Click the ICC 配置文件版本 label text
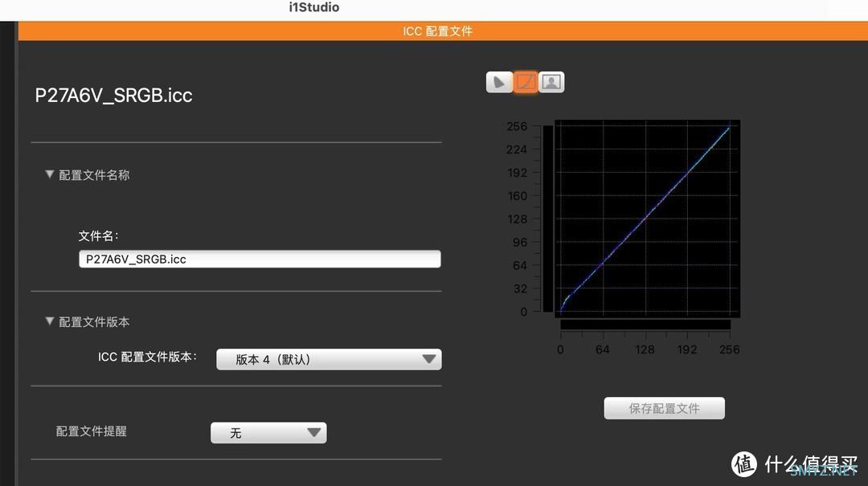Viewport: 868px width, 486px height. point(147,357)
